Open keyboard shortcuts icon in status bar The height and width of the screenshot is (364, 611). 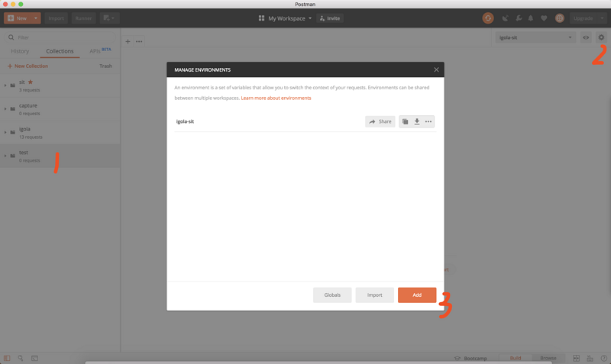[x=590, y=358]
